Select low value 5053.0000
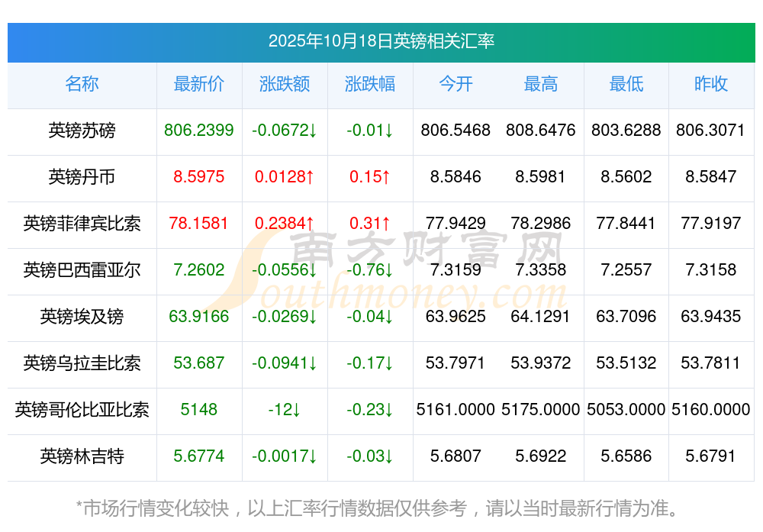763x532 pixels. [x=626, y=409]
